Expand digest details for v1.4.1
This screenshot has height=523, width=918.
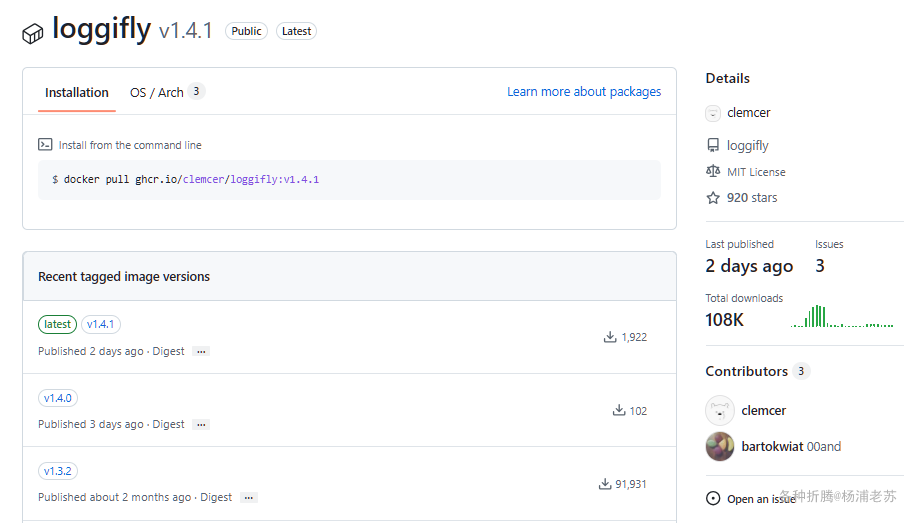[x=201, y=351]
